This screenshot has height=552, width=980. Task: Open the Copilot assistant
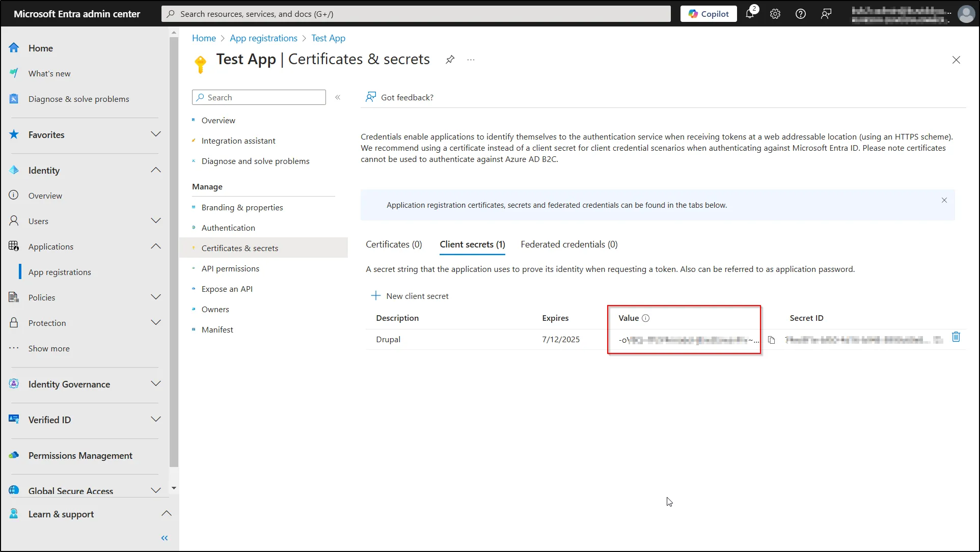[708, 13]
